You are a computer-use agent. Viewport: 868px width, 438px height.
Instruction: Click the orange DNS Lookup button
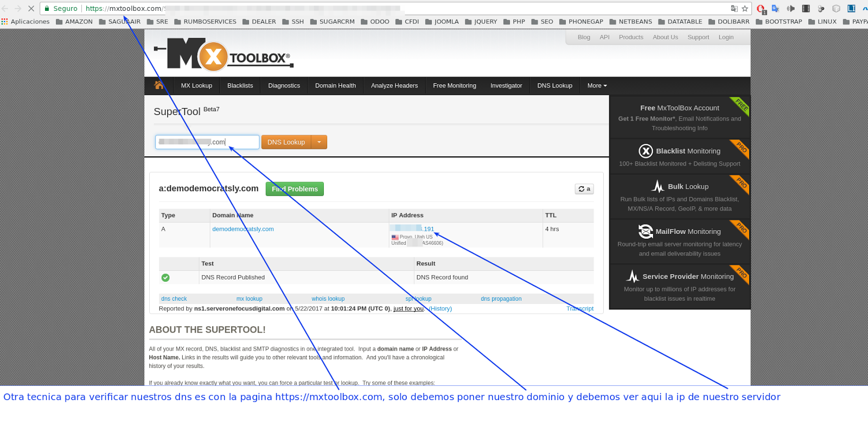286,142
